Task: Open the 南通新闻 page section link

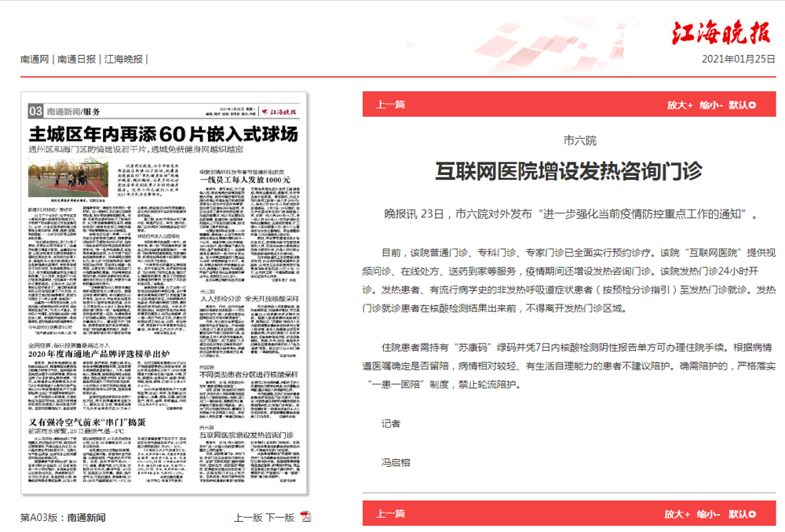Action: 86,518
